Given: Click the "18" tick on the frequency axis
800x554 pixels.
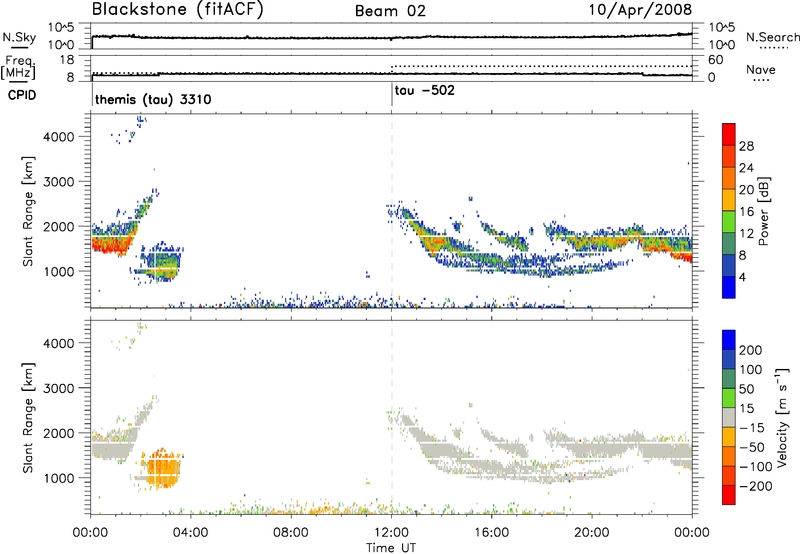Looking at the screenshot, I should (x=67, y=59).
